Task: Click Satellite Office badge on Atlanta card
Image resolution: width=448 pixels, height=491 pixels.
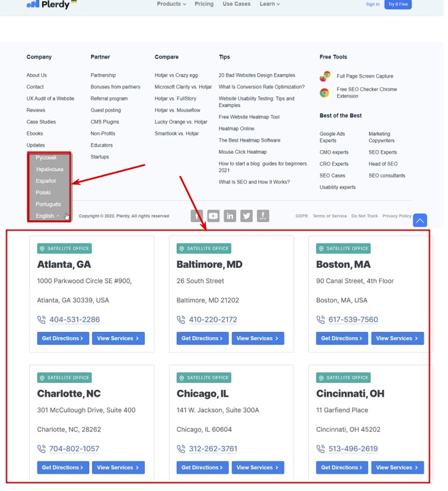Action: [65, 249]
